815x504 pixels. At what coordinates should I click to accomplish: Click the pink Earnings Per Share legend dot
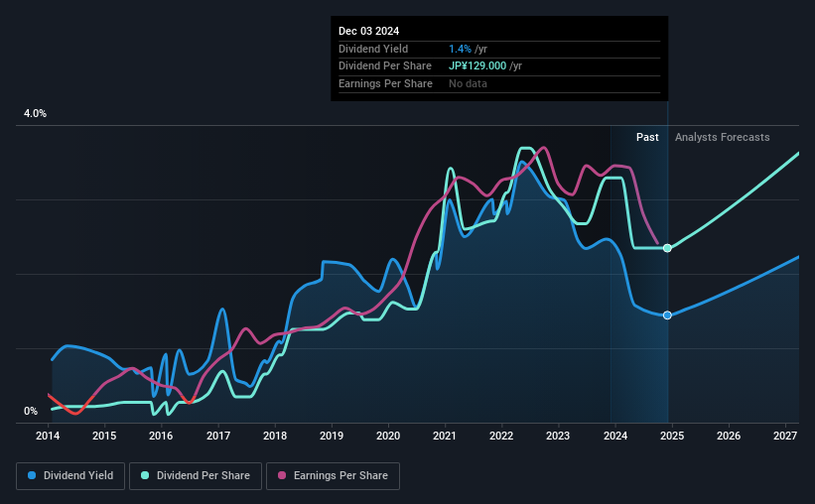(282, 475)
